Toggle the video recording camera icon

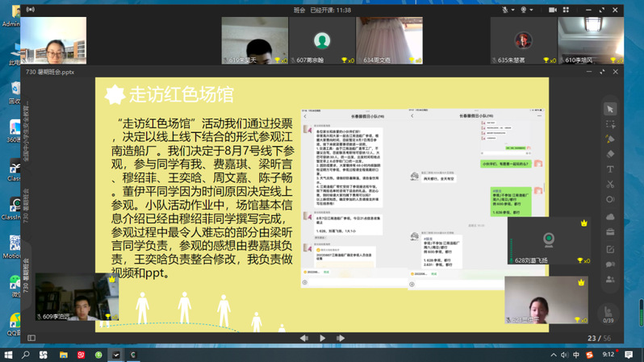[x=553, y=10]
